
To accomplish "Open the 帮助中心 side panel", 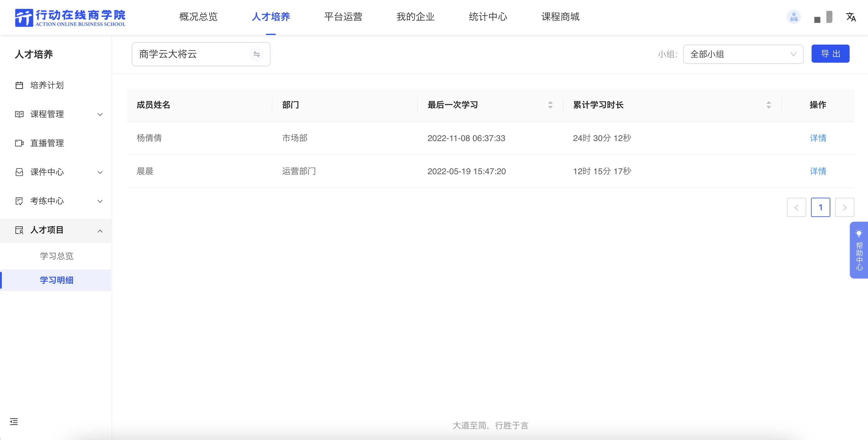I will coord(859,250).
